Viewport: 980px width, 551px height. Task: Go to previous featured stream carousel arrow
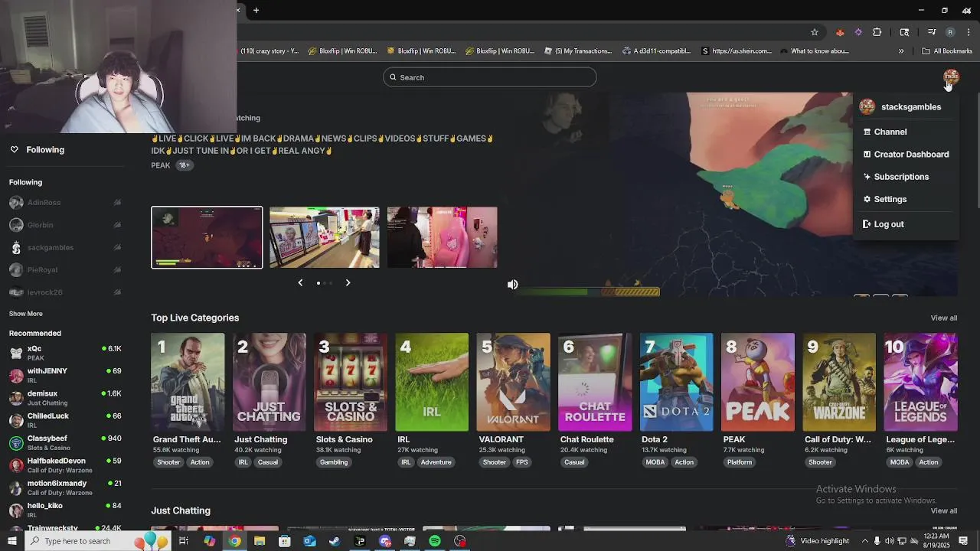coord(300,282)
